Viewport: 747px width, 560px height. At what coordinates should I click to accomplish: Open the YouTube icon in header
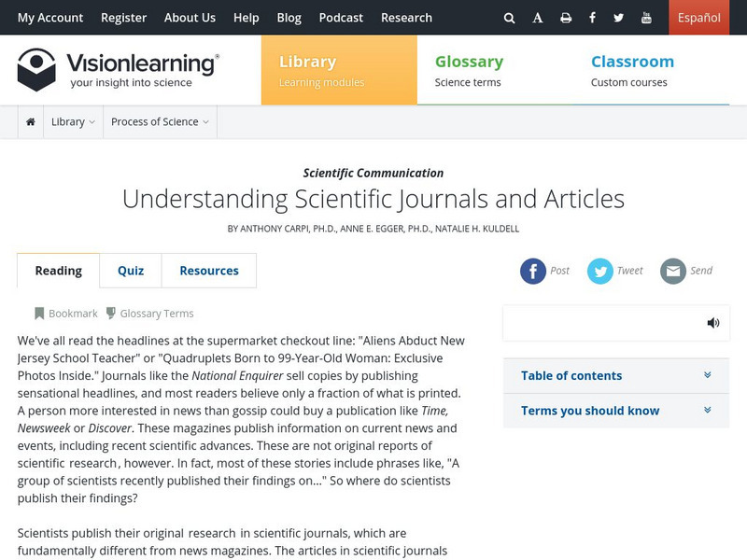point(646,17)
